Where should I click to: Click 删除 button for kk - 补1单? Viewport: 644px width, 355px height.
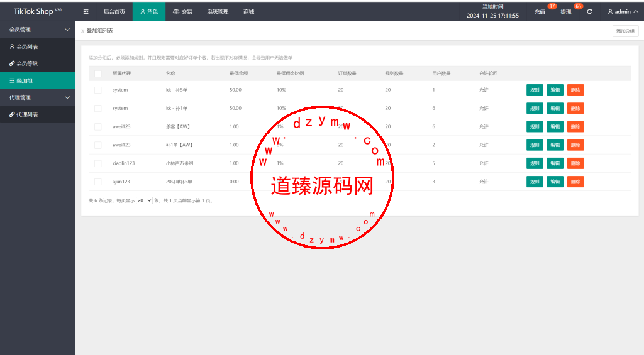[x=575, y=108]
